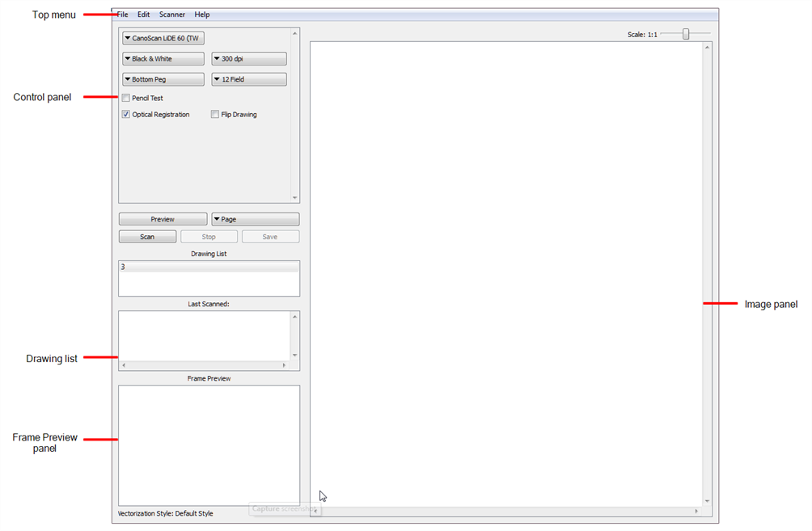Adjust the Scale slider above the image panel
Image resolution: width=812 pixels, height=531 pixels.
click(686, 34)
